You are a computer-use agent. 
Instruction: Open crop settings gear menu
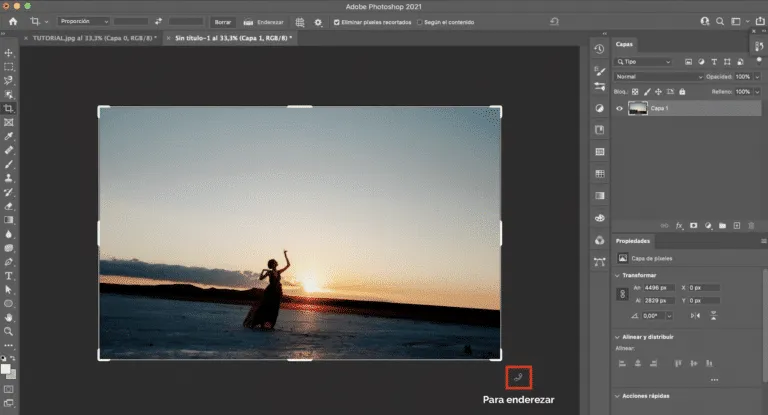coord(318,22)
